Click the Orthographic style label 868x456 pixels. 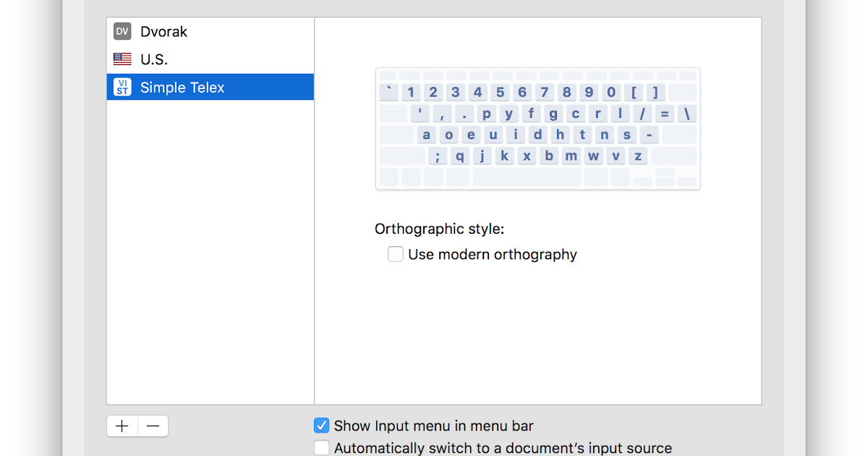tap(440, 229)
